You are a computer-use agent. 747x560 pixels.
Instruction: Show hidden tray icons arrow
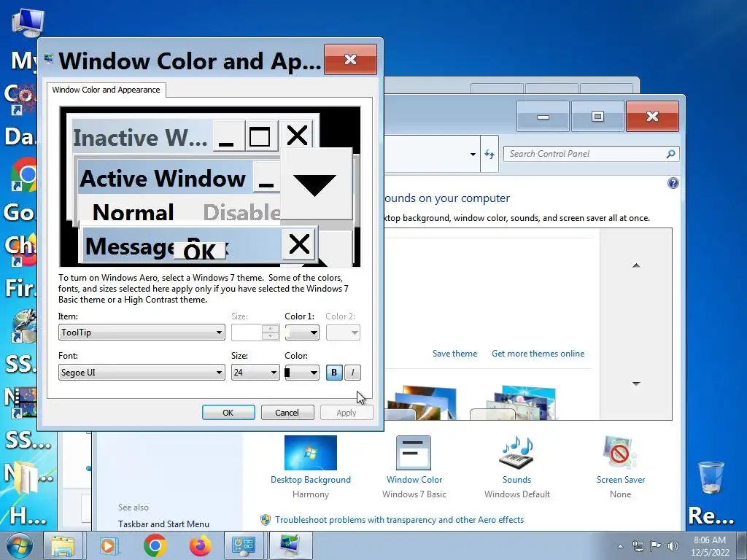click(x=620, y=546)
